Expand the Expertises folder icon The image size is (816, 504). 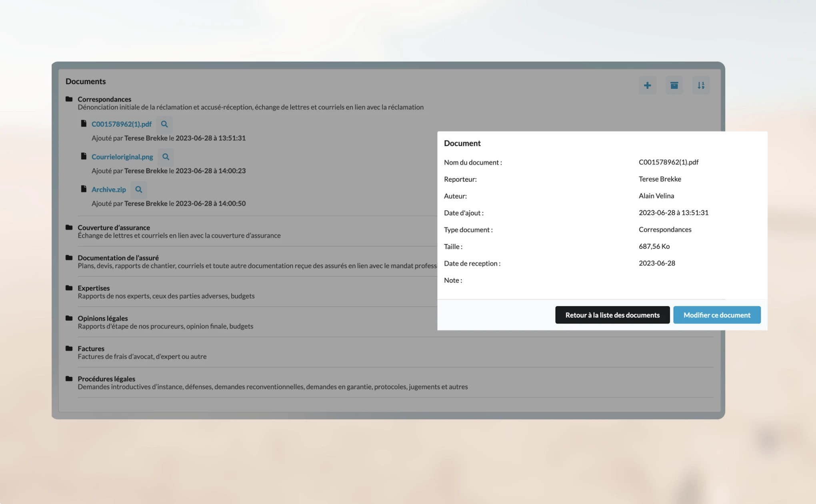click(x=69, y=288)
